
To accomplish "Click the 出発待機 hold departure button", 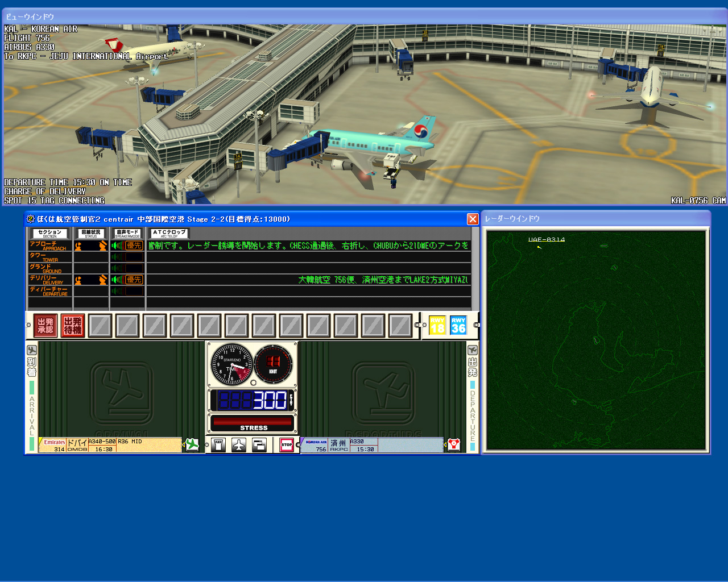I will tap(73, 326).
